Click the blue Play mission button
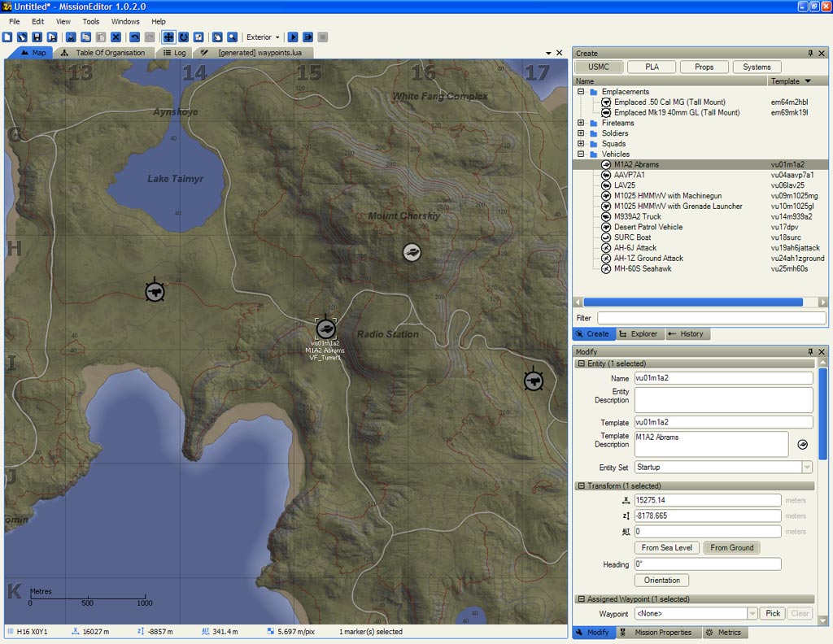This screenshot has width=833, height=644. [293, 37]
